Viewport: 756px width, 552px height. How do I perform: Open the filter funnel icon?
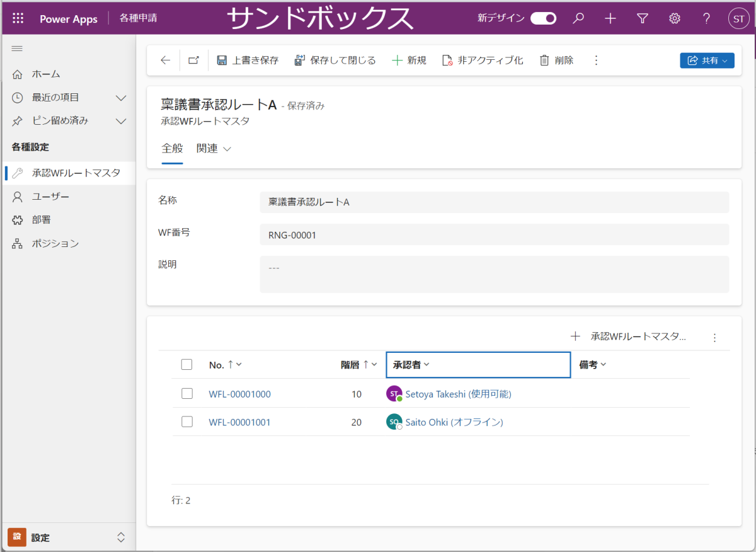642,18
